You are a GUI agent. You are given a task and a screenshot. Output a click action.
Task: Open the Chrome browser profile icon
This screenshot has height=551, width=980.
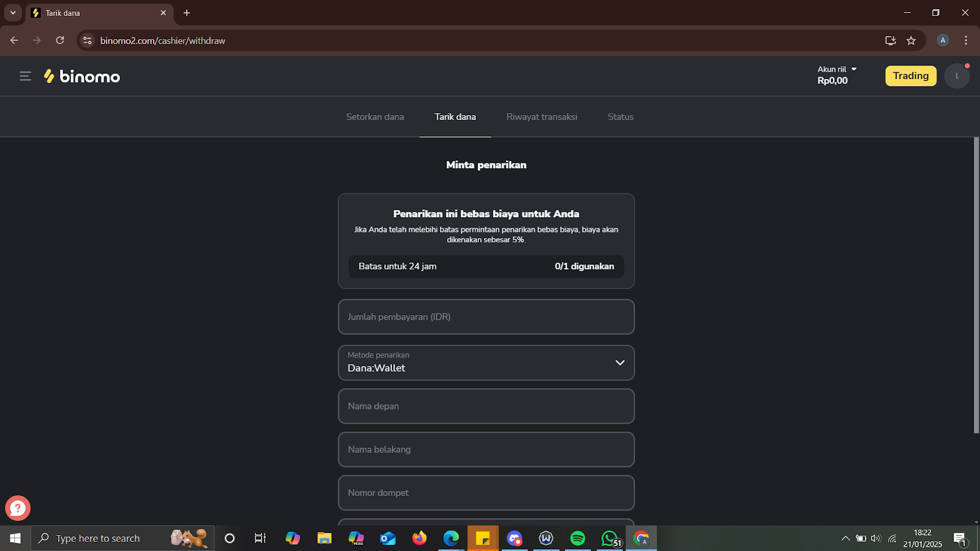943,40
